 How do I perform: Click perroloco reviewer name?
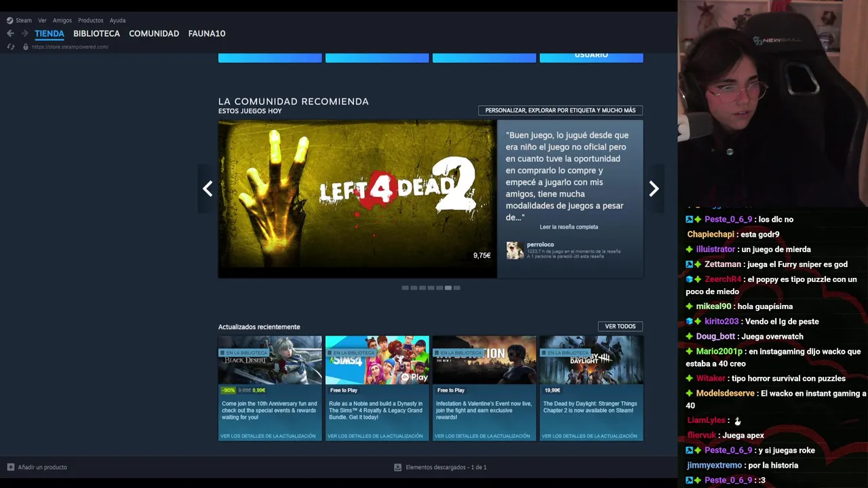(540, 245)
